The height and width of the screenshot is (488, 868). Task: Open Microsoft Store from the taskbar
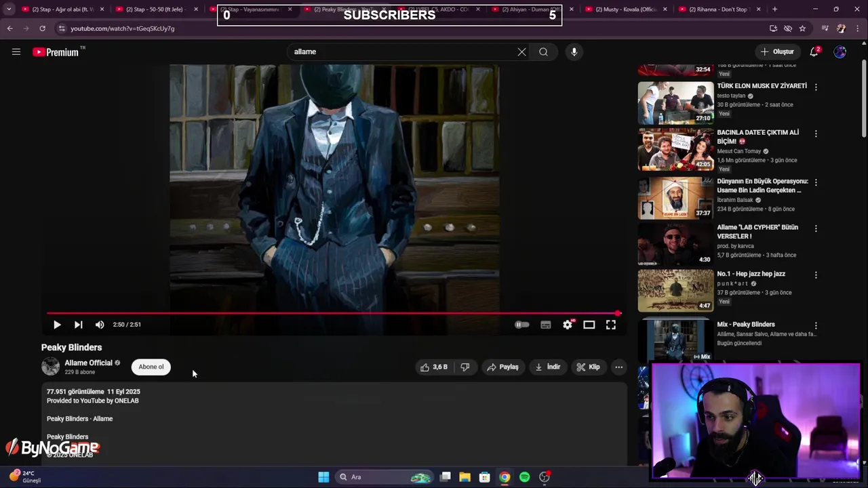[484, 477]
